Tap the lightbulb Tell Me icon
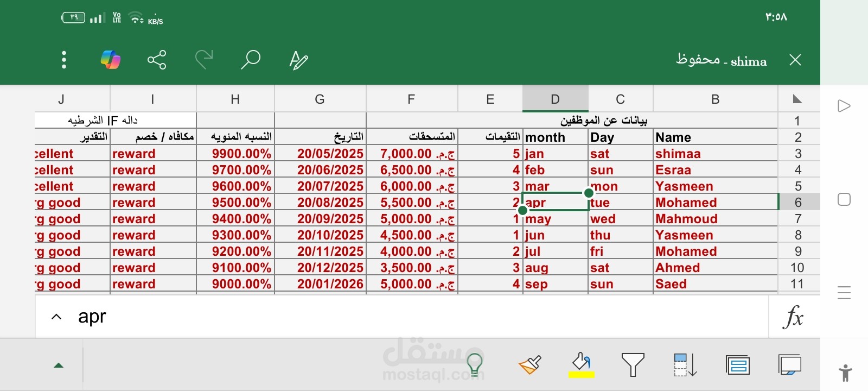Screen dimensions: 868x391 click(474, 364)
